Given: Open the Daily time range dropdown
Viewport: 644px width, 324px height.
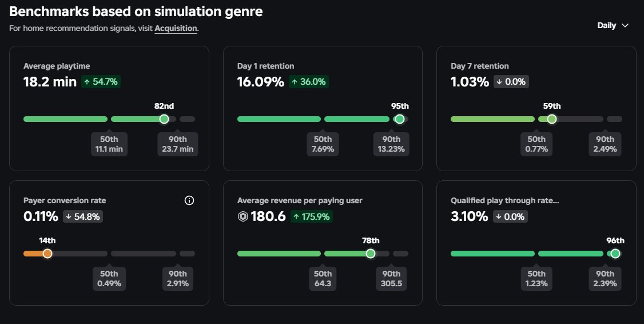Looking at the screenshot, I should [613, 25].
